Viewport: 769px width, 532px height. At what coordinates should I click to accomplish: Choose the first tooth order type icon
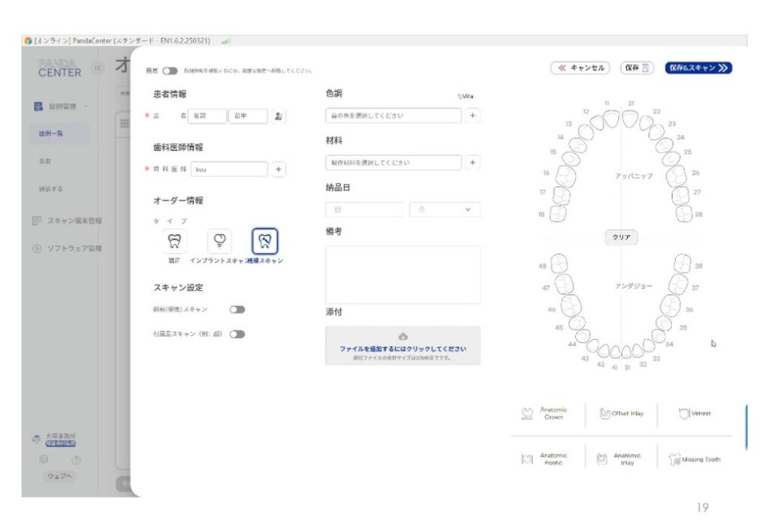174,241
